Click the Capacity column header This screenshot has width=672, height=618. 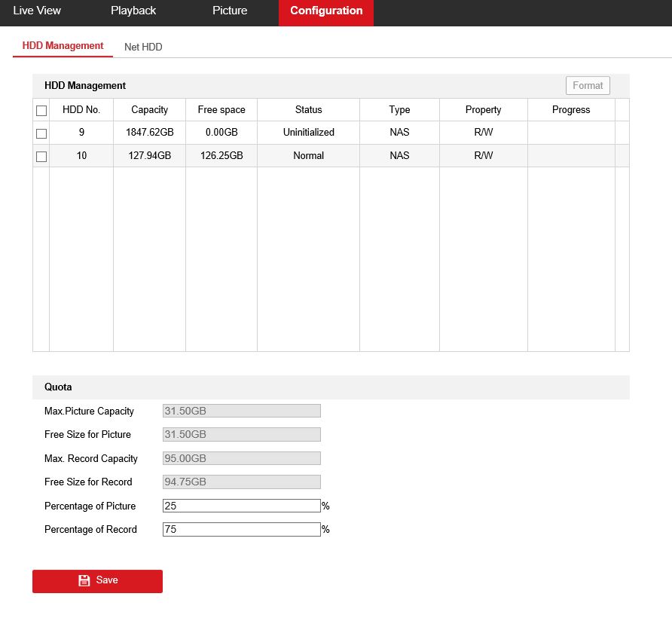149,110
